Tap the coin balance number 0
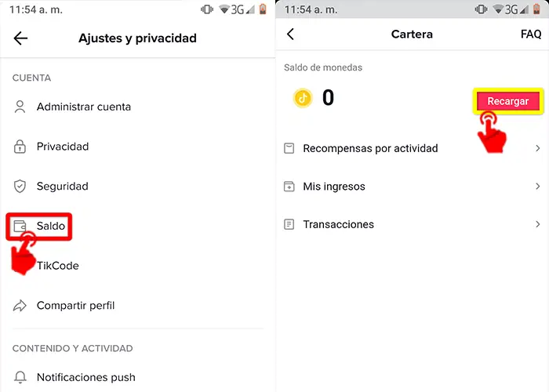This screenshot has height=392, width=549. (328, 98)
